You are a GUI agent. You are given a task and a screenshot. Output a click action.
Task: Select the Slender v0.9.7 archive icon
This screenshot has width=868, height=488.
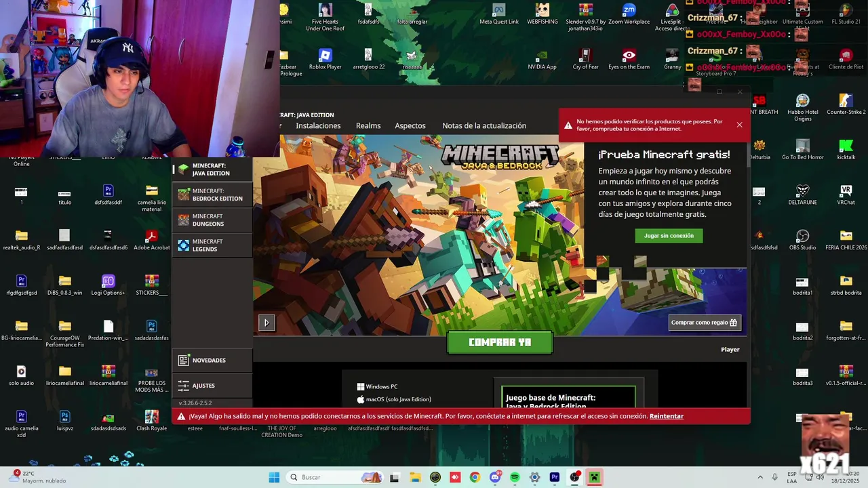(x=585, y=17)
